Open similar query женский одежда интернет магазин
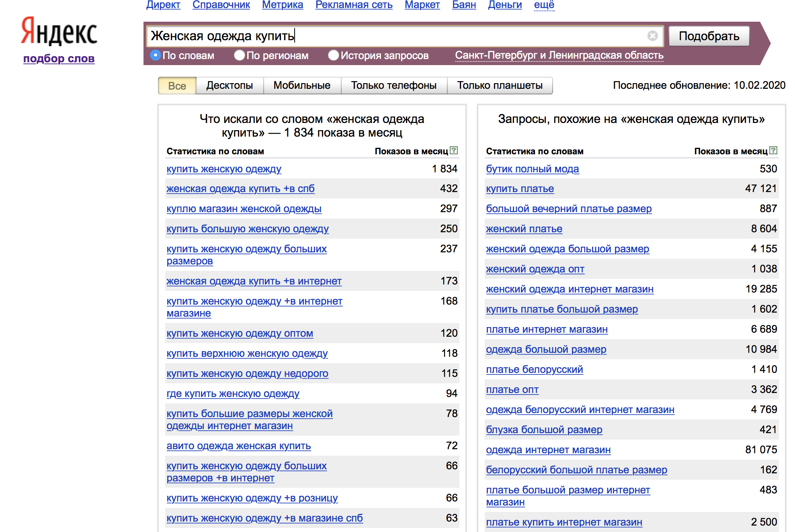 570,289
